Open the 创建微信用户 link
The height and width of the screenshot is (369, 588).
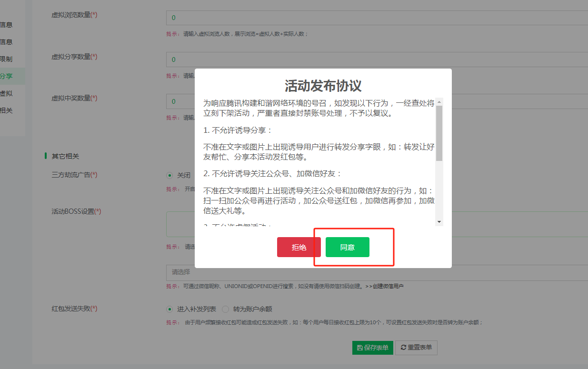[x=384, y=286]
